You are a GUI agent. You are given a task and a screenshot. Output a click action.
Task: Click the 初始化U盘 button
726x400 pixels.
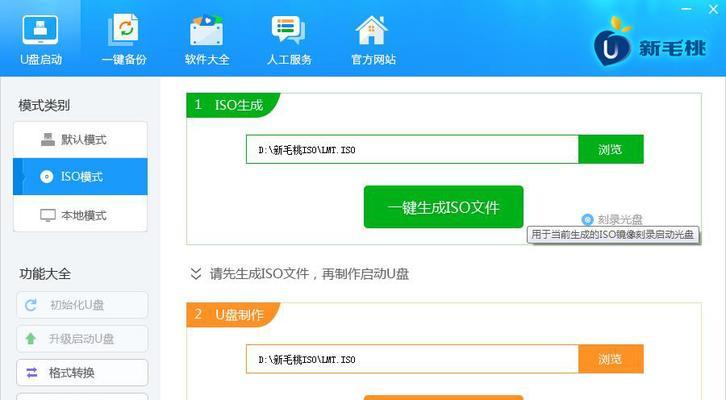click(82, 305)
